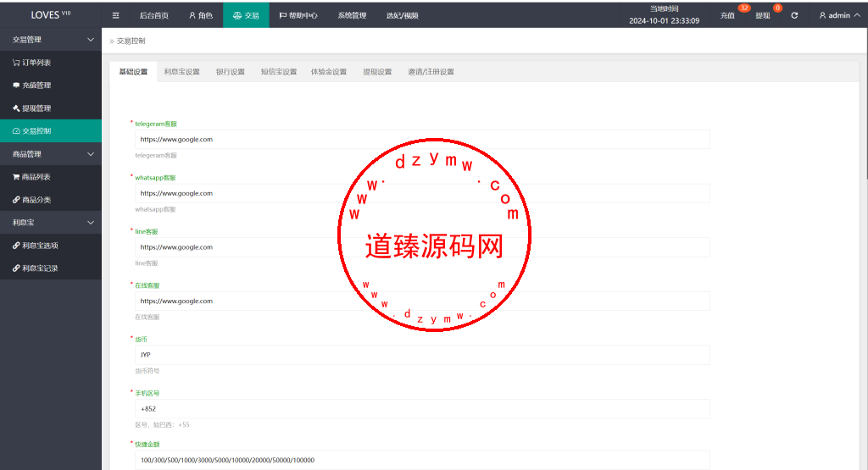
Task: Click the LOVES logo in the header
Action: click(50, 15)
